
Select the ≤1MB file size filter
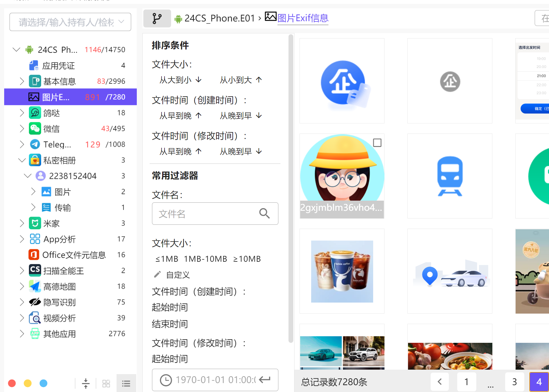point(167,259)
